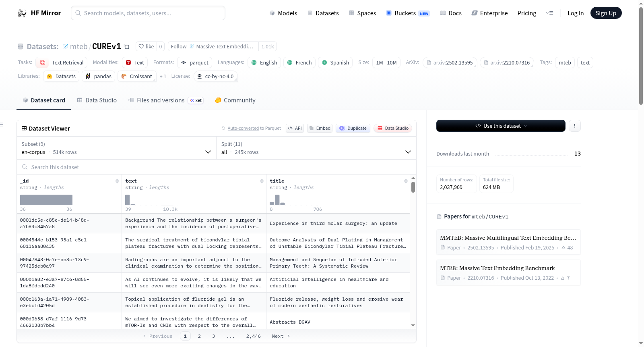The height and width of the screenshot is (347, 644).
Task: Copy the dataset name CUREv1 icon
Action: tap(126, 46)
